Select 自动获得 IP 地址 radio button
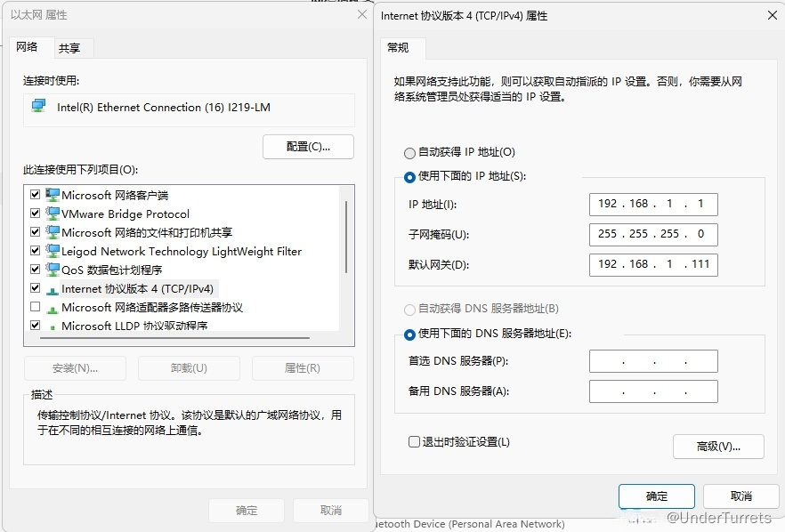 (x=409, y=153)
